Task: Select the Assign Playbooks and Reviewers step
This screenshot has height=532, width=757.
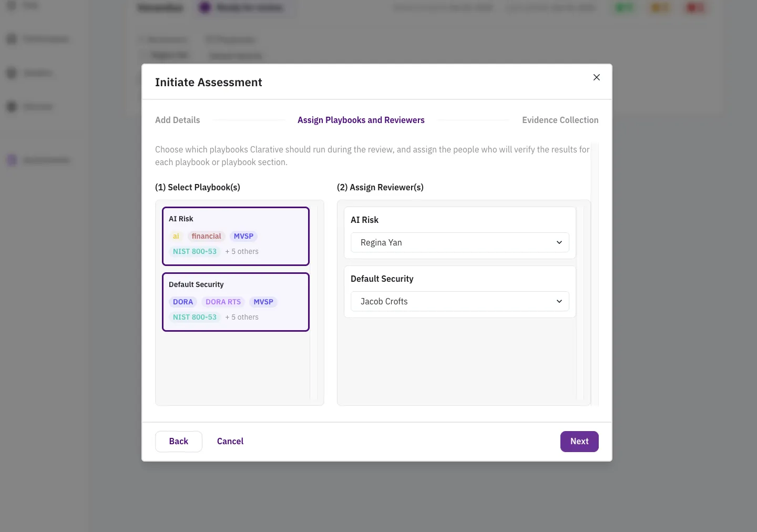Action: tap(361, 120)
